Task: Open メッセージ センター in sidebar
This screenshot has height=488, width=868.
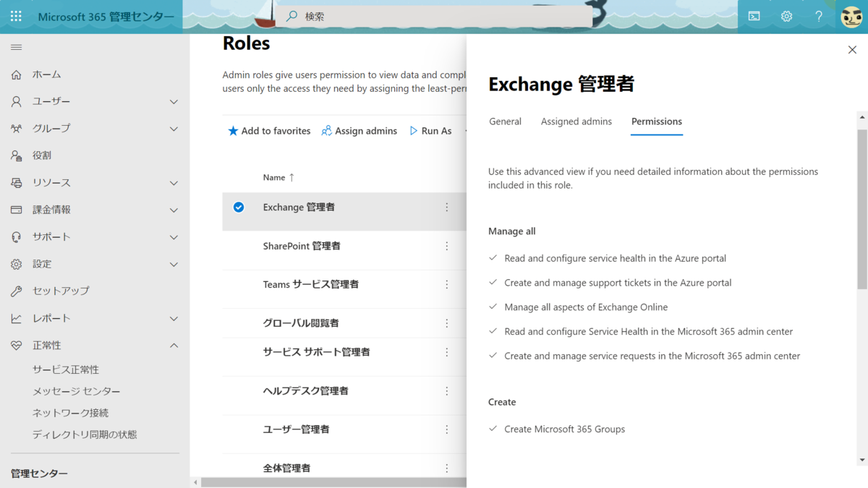Action: pyautogui.click(x=76, y=391)
